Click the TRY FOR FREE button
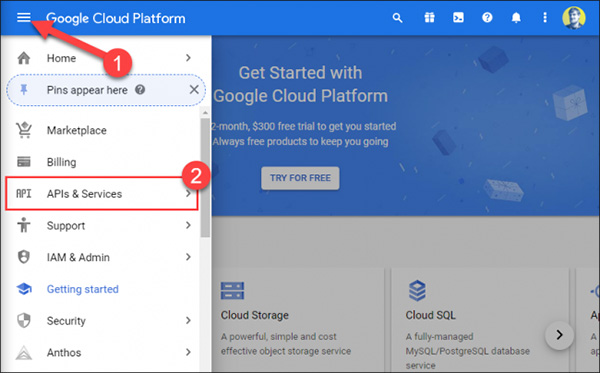 [300, 178]
